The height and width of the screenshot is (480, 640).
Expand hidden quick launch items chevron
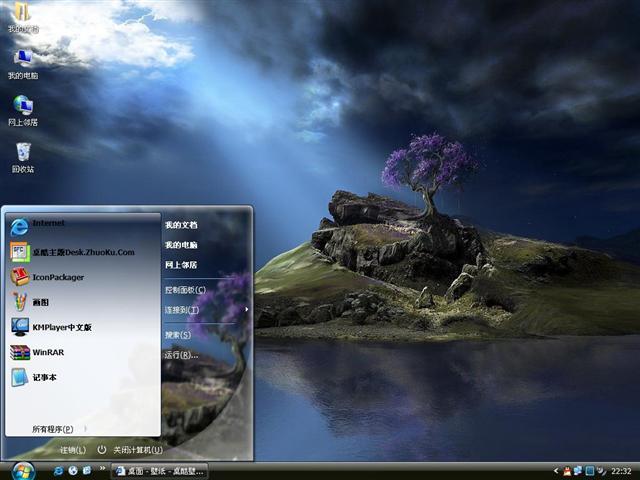(x=102, y=468)
